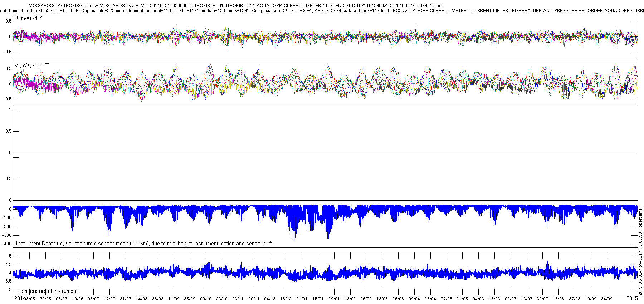Click the 'Temperature at instrument' caption
This screenshot has width=644, height=304.
[47, 291]
